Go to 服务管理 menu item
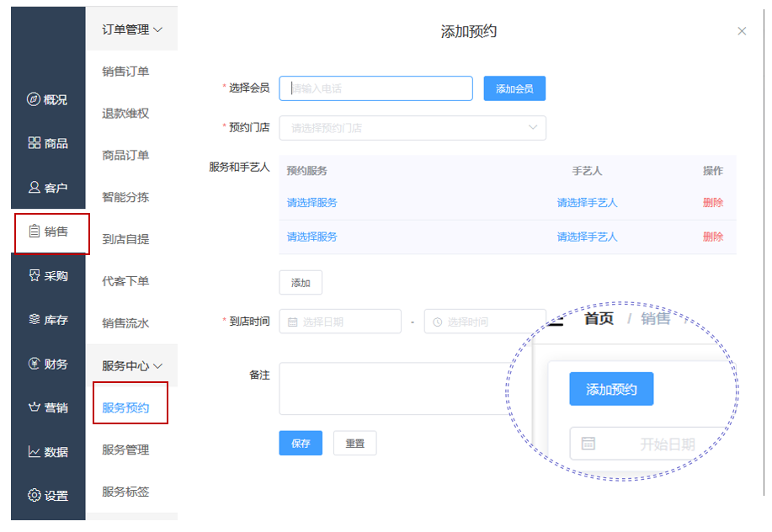The image size is (772, 532). [125, 450]
